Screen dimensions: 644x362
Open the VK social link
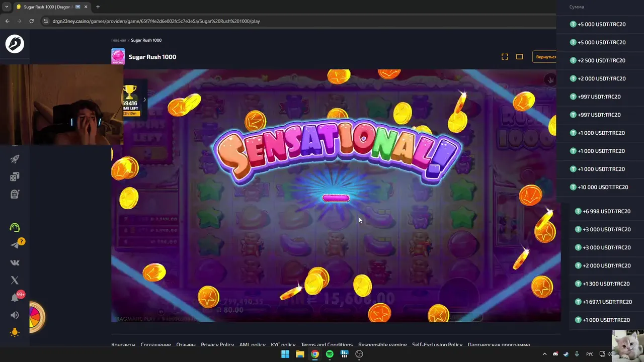pyautogui.click(x=15, y=262)
